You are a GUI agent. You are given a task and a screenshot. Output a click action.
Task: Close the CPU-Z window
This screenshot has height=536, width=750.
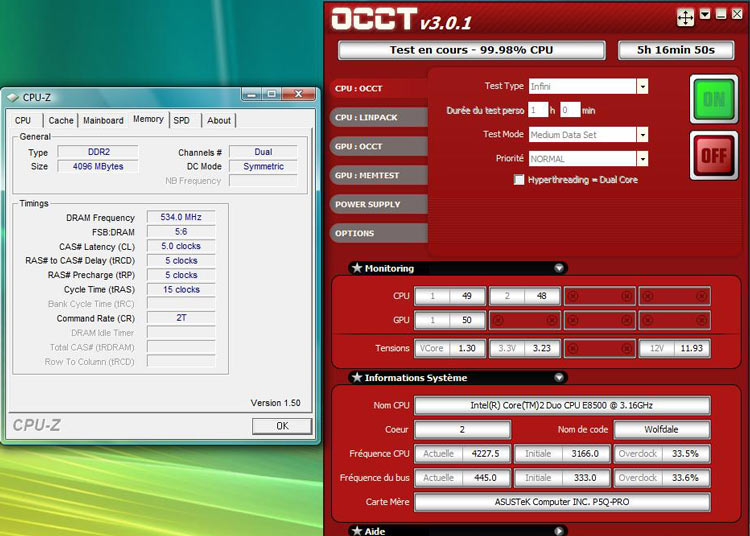pos(298,94)
